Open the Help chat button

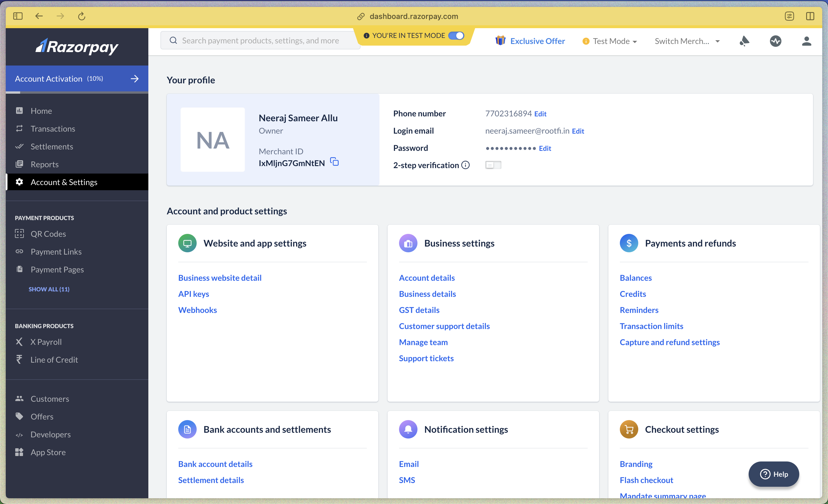[x=774, y=474]
